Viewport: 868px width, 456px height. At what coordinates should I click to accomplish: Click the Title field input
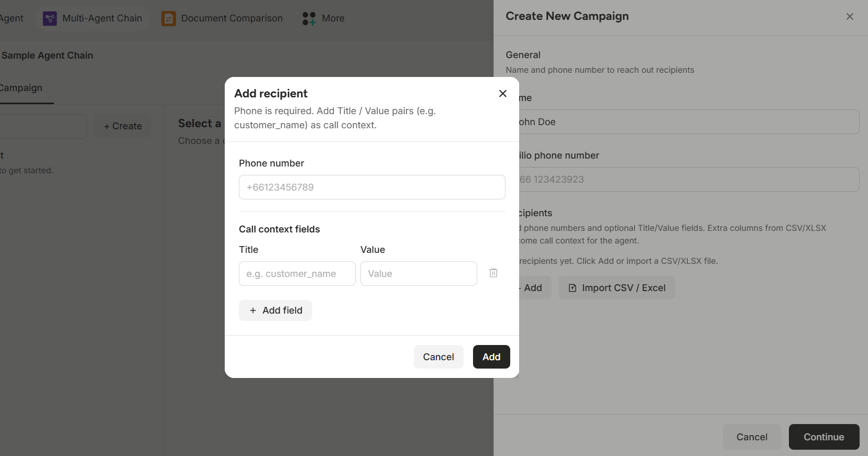[297, 273]
